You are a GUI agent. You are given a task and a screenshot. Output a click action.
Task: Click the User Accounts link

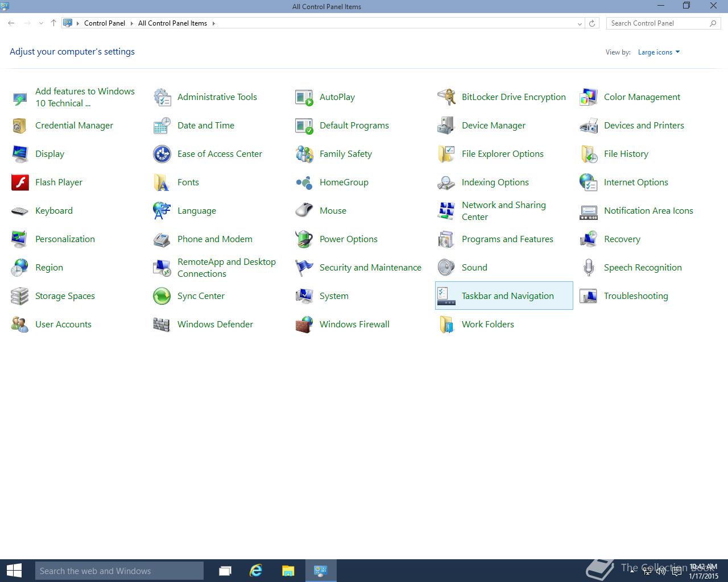pos(63,325)
